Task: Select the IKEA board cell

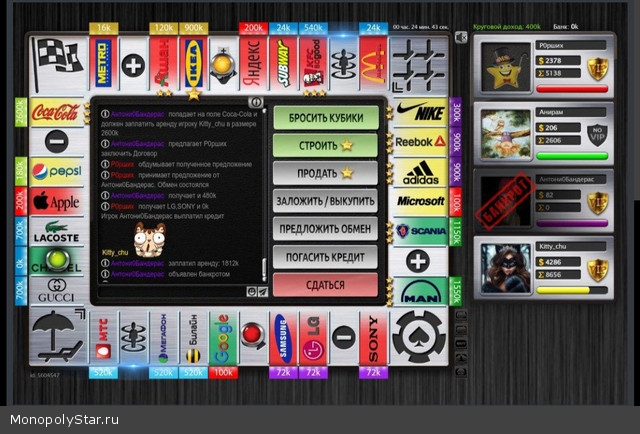Action: point(193,63)
